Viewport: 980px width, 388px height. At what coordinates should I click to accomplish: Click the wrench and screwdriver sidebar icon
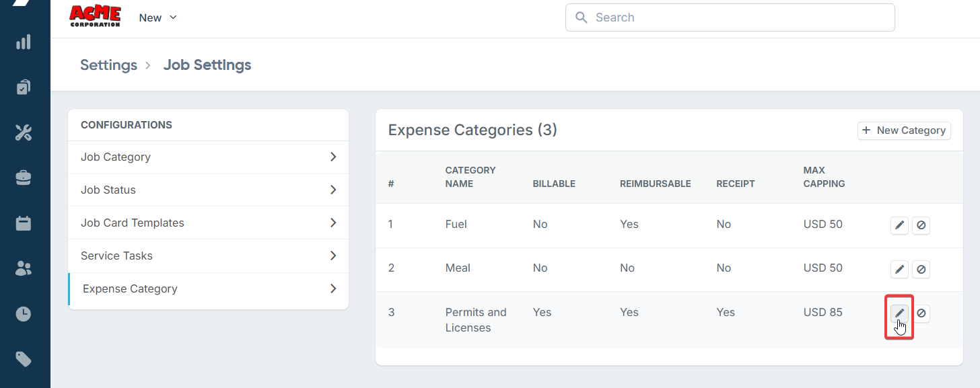[x=24, y=132]
